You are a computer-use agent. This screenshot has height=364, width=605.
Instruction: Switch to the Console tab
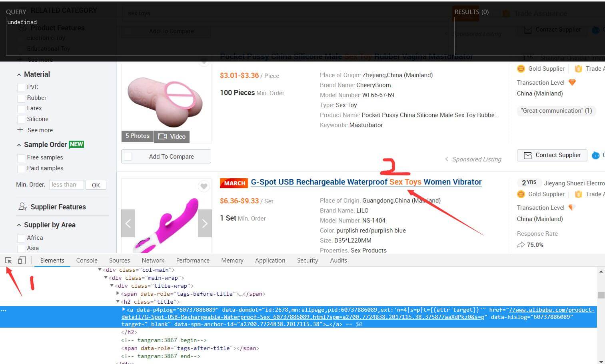87,261
